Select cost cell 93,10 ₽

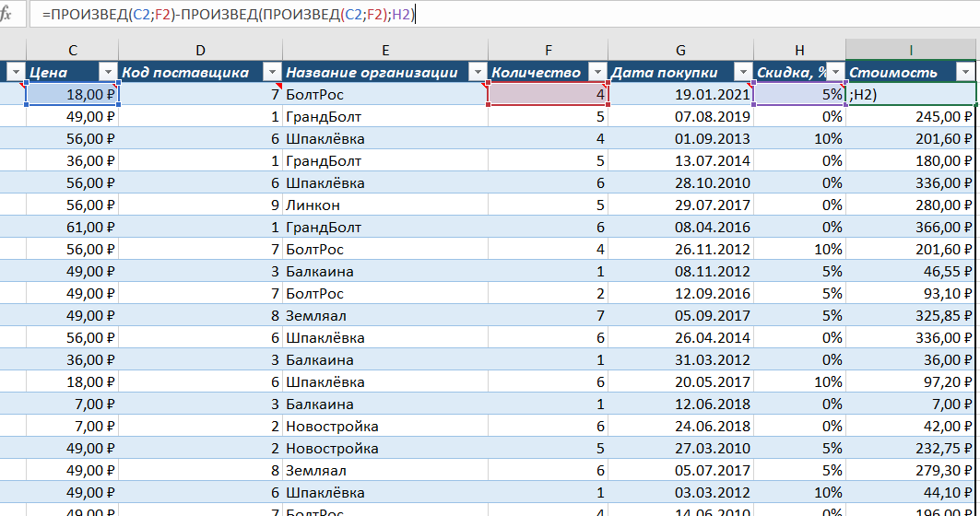click(x=911, y=294)
